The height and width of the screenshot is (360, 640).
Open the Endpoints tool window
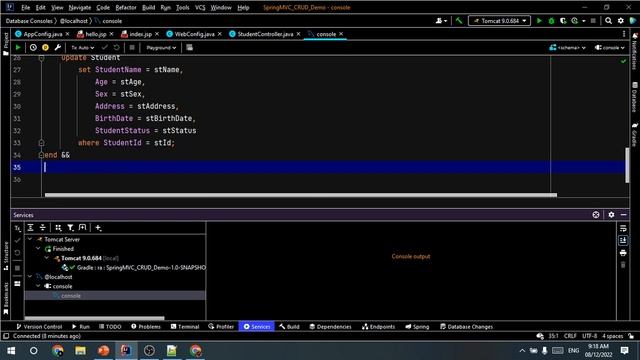pyautogui.click(x=378, y=327)
